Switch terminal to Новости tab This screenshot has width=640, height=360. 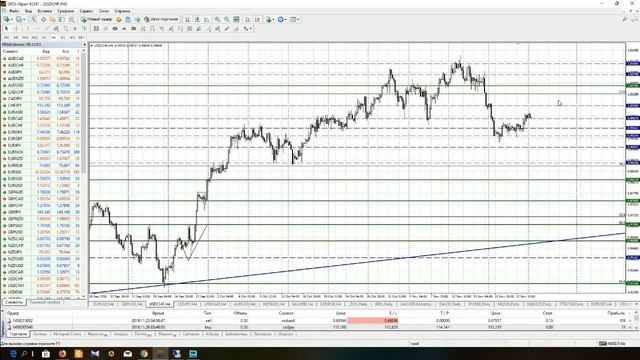coord(98,334)
